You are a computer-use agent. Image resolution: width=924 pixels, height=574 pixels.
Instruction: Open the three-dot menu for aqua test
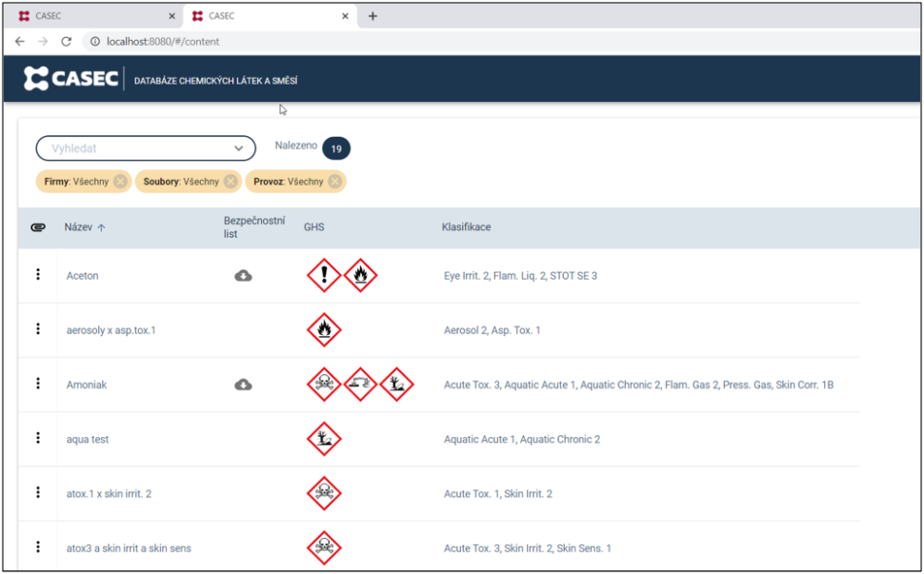[38, 438]
